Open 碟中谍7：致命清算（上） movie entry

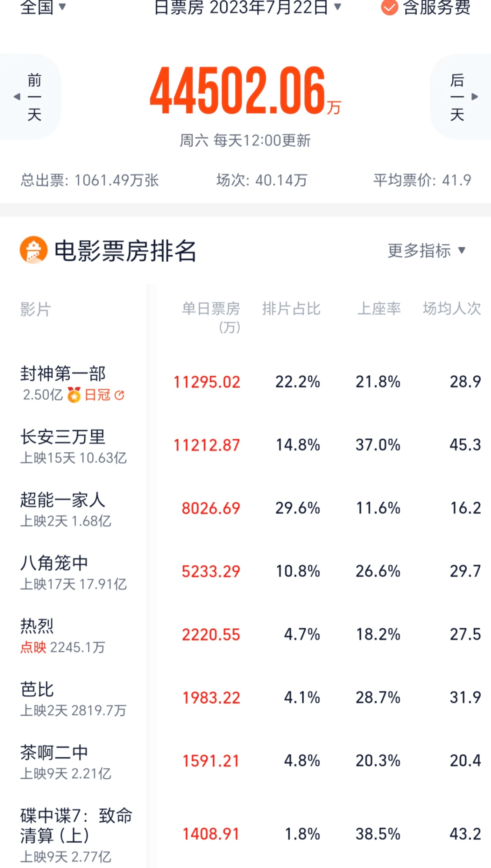click(x=76, y=825)
